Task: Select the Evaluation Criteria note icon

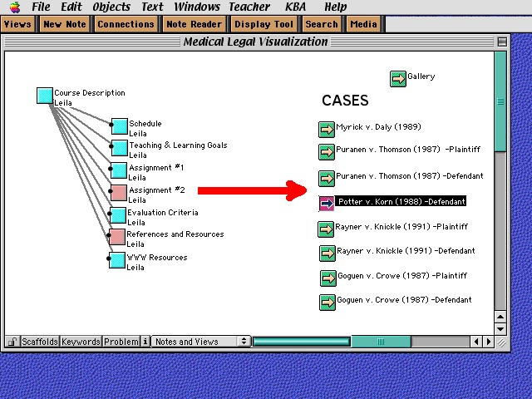Action: click(x=118, y=215)
